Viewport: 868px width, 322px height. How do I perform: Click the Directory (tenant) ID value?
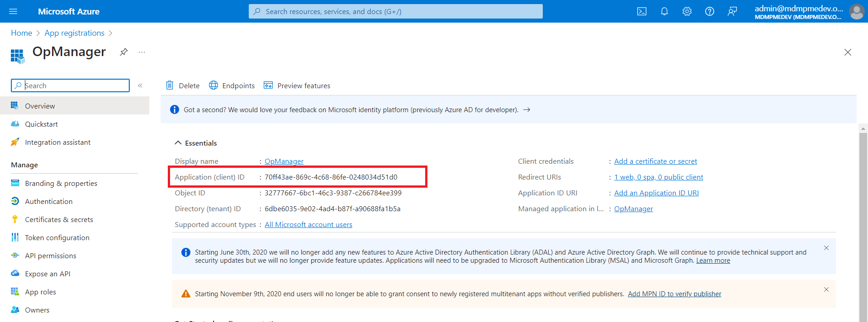tap(332, 209)
